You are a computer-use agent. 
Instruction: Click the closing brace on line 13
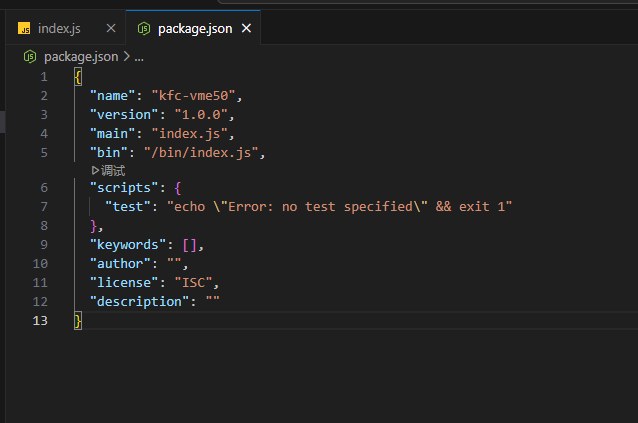click(78, 320)
